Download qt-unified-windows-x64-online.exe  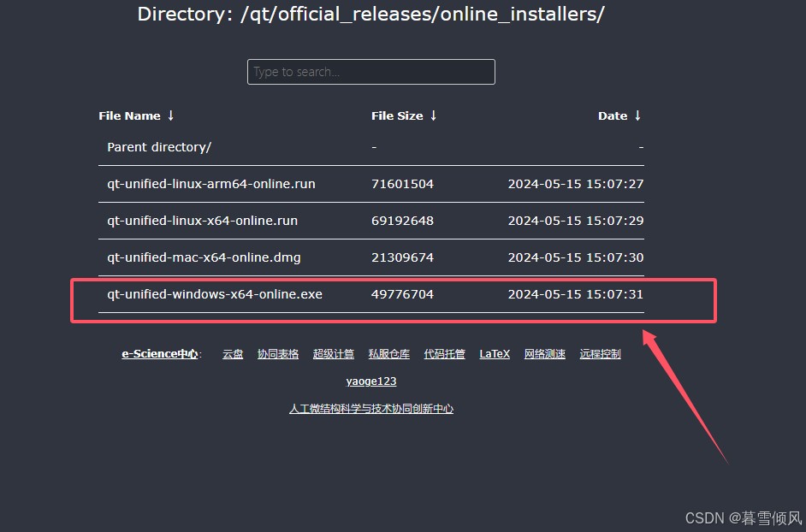point(215,294)
